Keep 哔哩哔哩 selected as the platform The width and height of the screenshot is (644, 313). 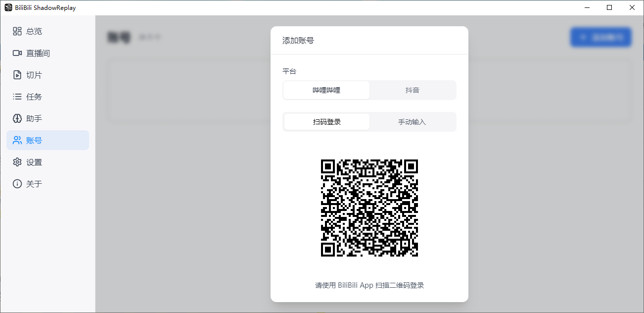[326, 90]
